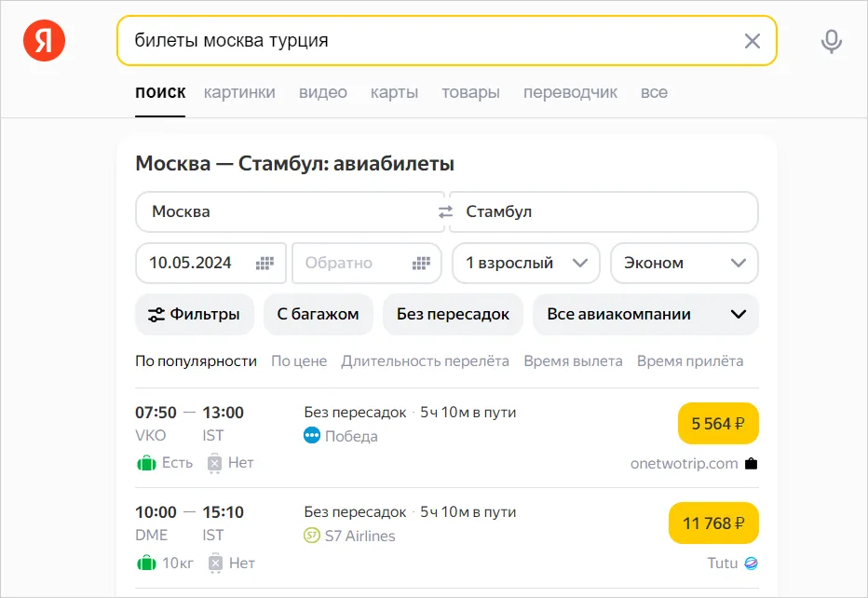Viewport: 868px width, 598px height.
Task: Select the 5 564 ₽ price button
Action: coord(718,423)
